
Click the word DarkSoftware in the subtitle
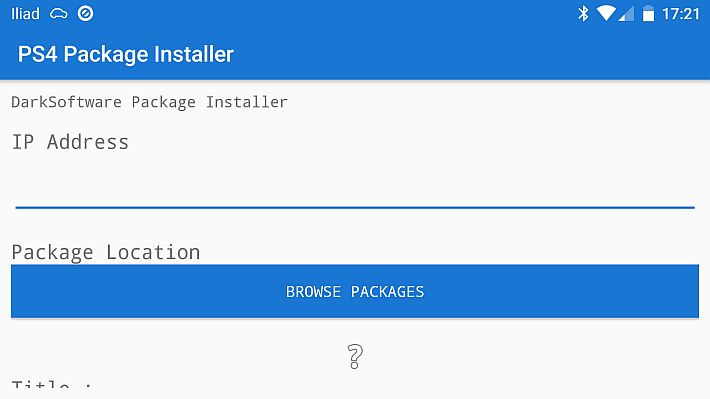[x=66, y=102]
